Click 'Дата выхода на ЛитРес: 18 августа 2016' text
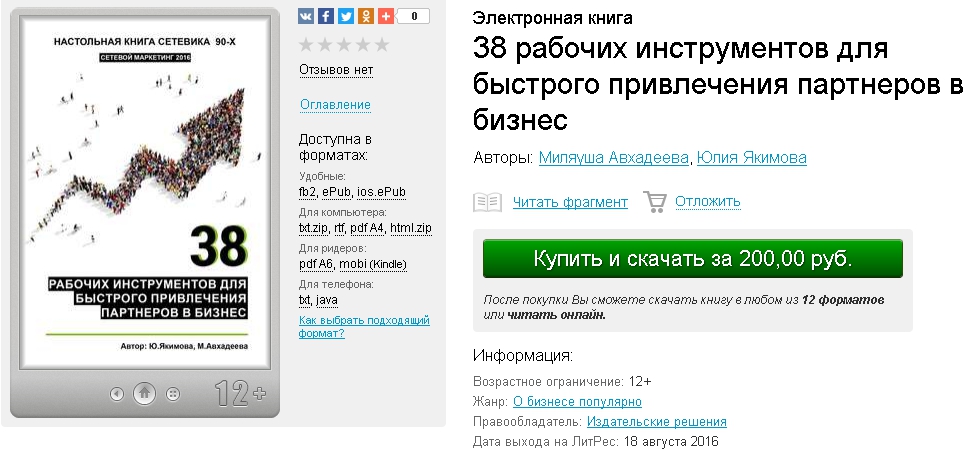The height and width of the screenshot is (451, 978). (x=596, y=442)
